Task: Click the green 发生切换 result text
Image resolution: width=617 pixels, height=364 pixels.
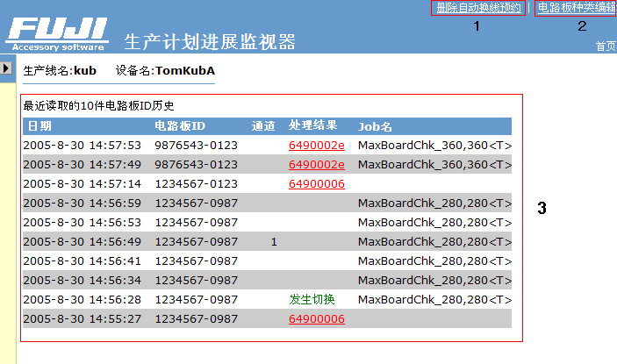Action: click(x=312, y=299)
